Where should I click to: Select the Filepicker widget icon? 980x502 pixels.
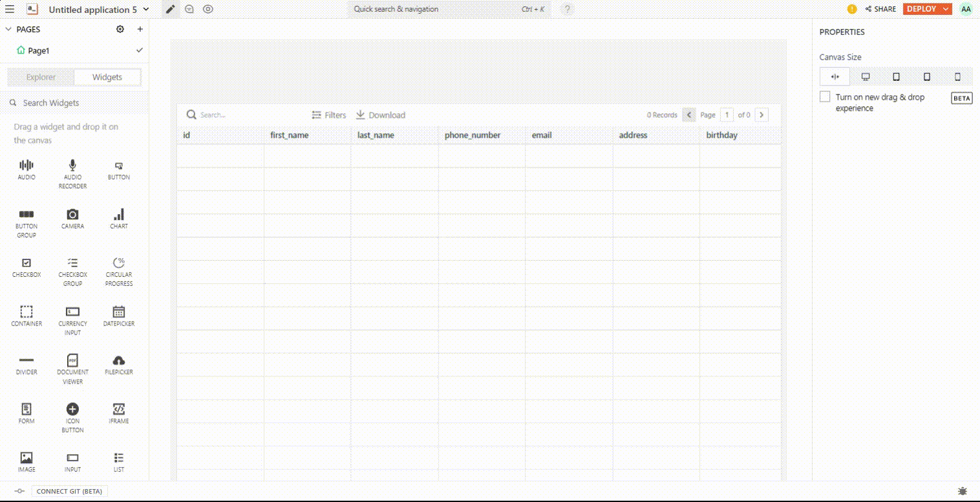(118, 360)
